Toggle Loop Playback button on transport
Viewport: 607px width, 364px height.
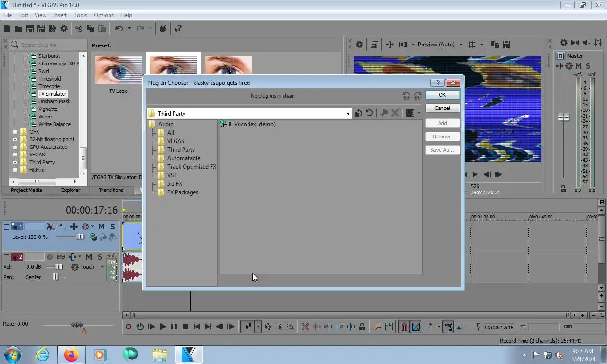tap(140, 327)
